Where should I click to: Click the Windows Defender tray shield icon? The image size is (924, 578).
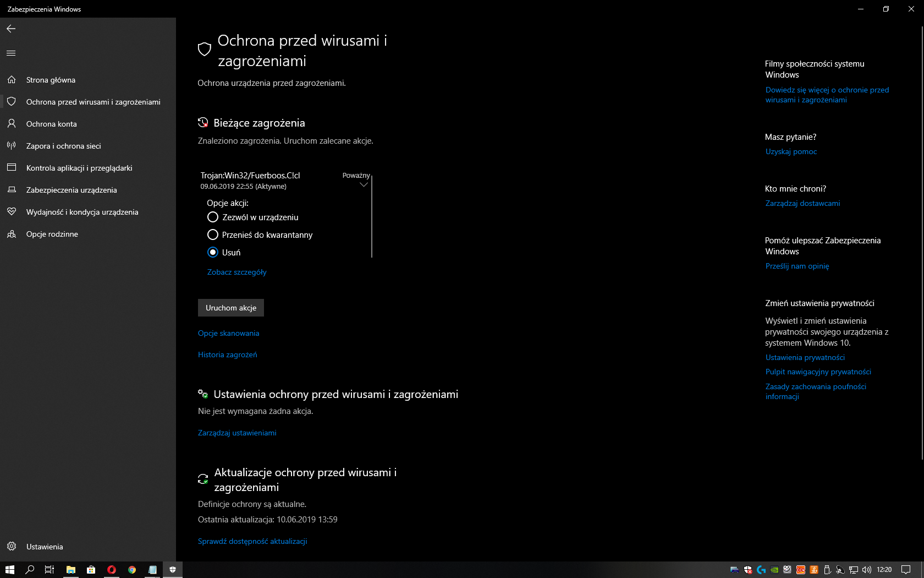748,570
